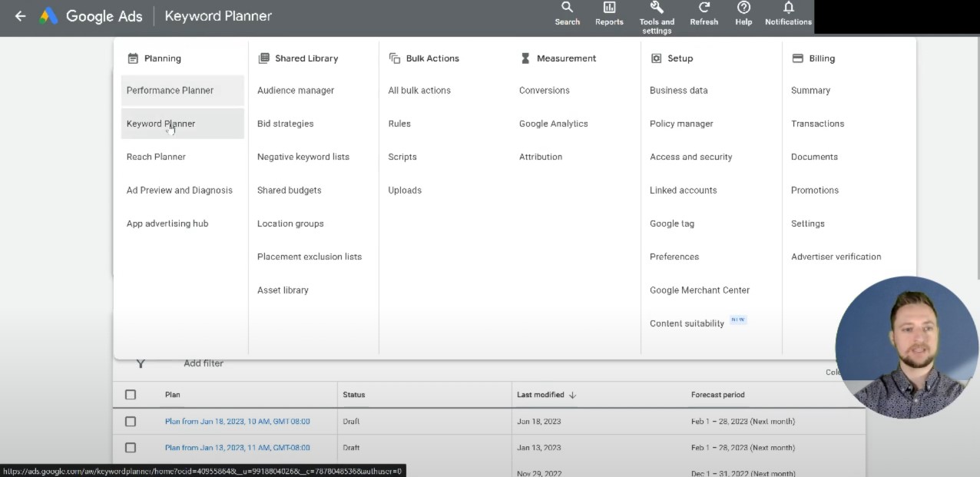Click the Forecast period column header
This screenshot has height=477, width=980.
point(718,395)
